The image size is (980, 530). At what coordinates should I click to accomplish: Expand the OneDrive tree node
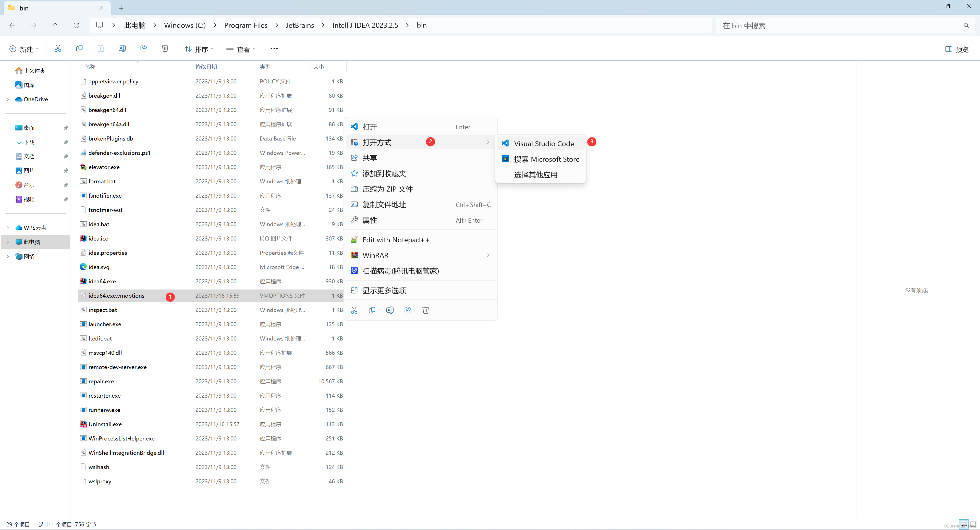[x=8, y=99]
